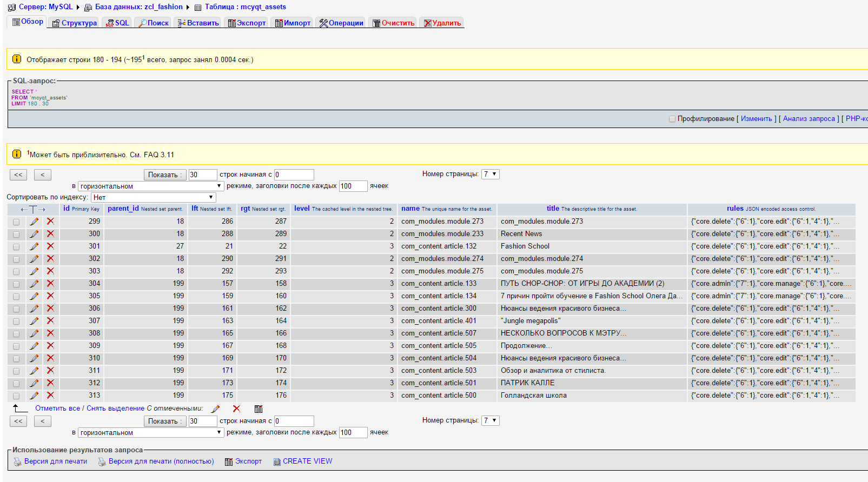Open Сортировать по индексу dropdown
This screenshot has height=482, width=868.
(154, 197)
